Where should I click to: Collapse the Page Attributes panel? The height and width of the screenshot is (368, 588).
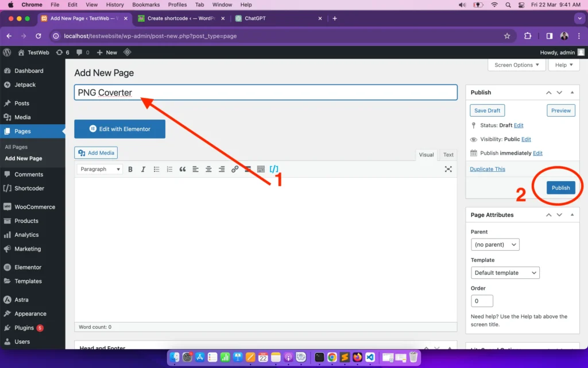[572, 215]
